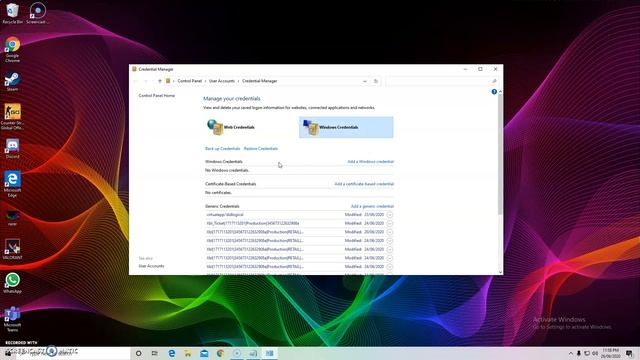Select the Discord desktop shortcut
The height and width of the screenshot is (360, 640).
(12, 149)
